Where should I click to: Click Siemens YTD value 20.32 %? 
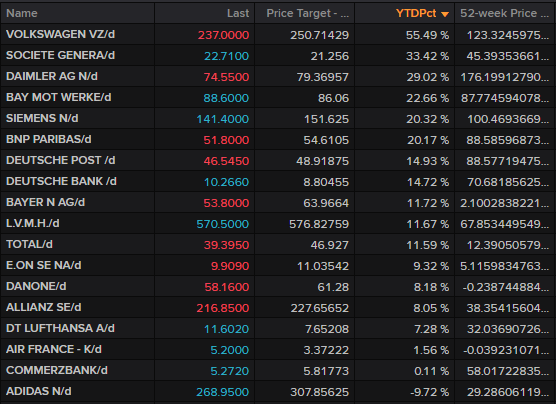tap(428, 119)
